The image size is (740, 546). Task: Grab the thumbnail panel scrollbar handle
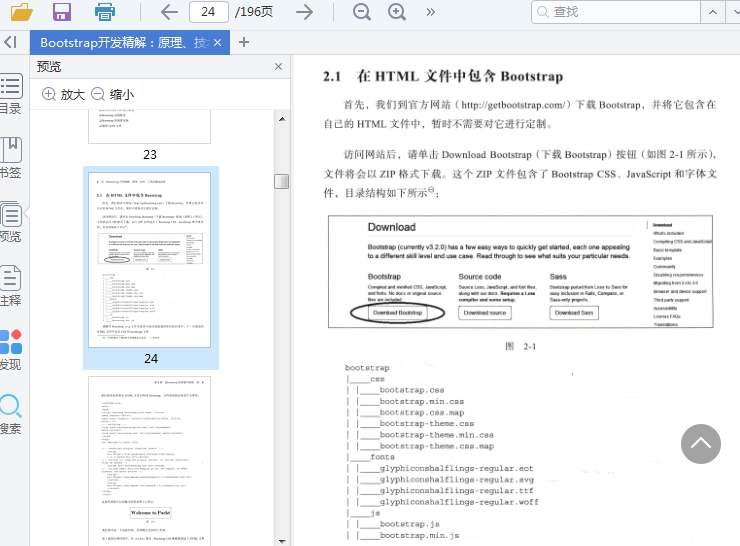click(282, 181)
